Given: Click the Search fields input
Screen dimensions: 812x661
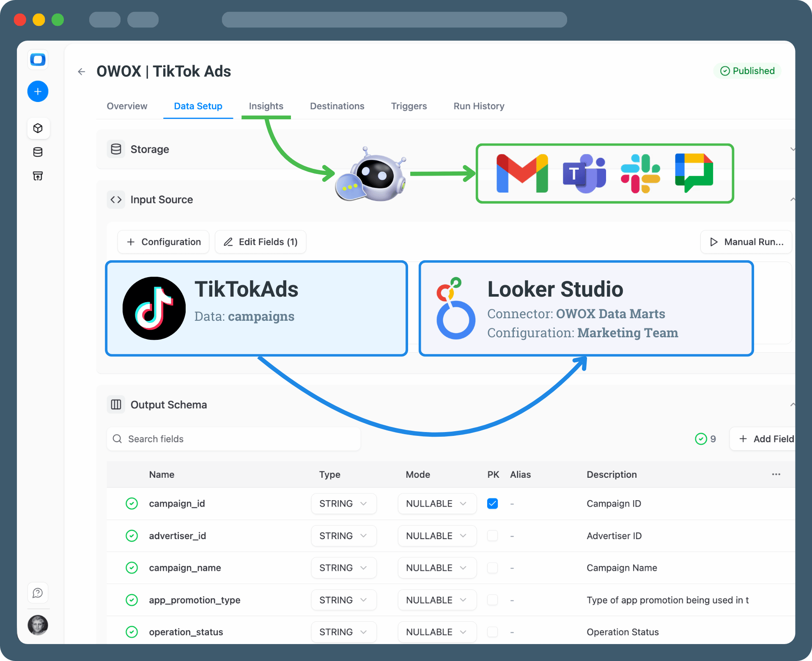Looking at the screenshot, I should pyautogui.click(x=233, y=439).
